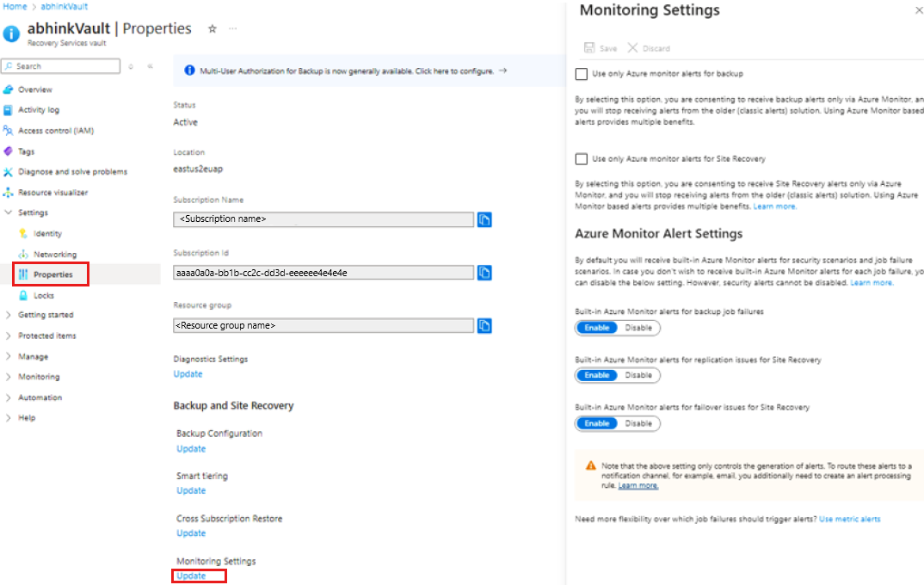
Task: Click the Properties bars icon
Action: pos(23,274)
